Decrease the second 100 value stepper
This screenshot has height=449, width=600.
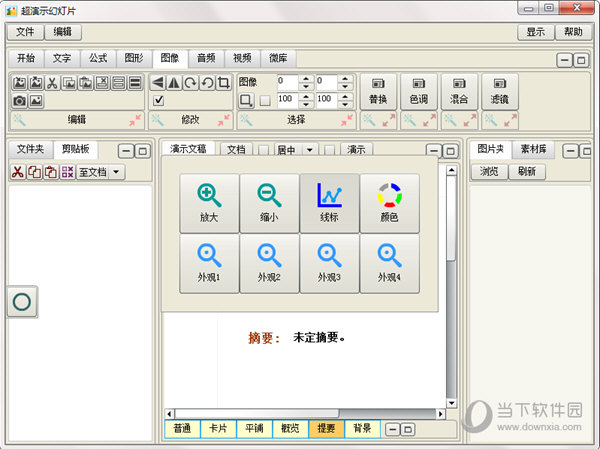(345, 104)
